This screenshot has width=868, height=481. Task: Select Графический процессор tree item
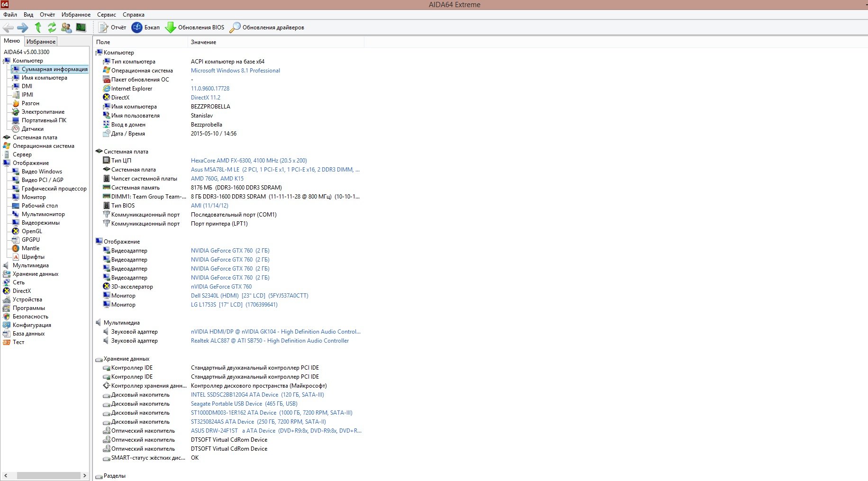[54, 189]
